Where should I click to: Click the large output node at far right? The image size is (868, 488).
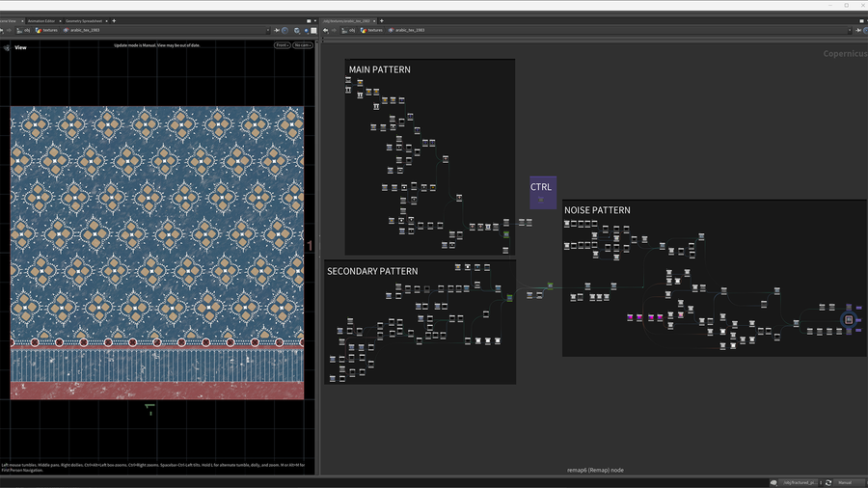tap(849, 319)
